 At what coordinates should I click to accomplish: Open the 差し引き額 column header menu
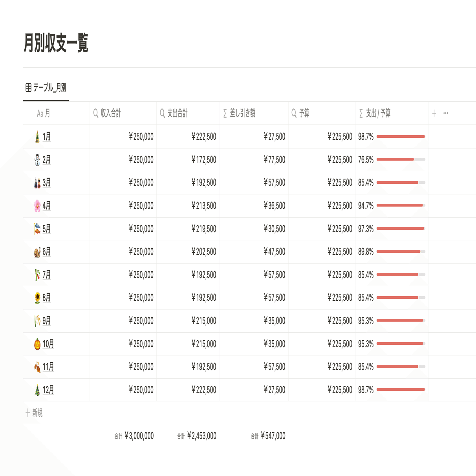[254, 114]
